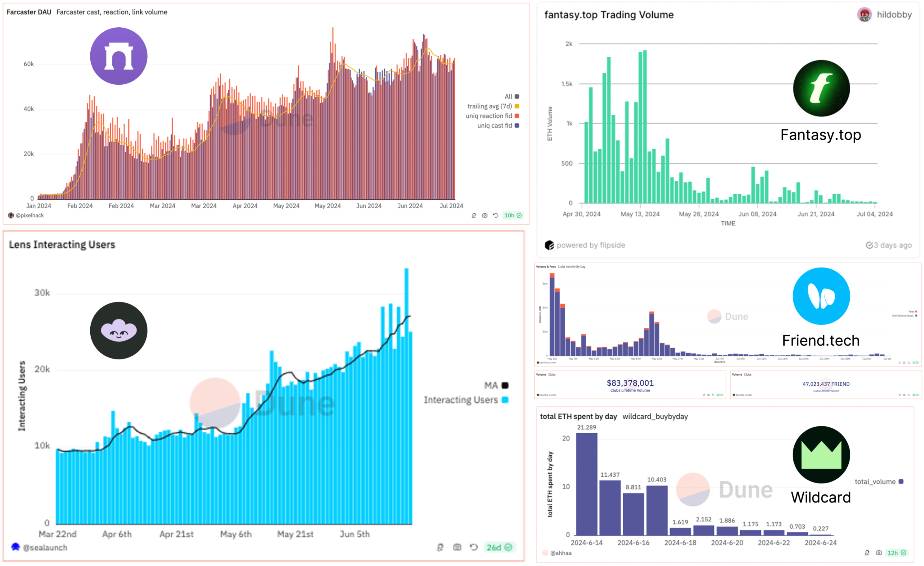Screen dimensions: 924x566
Task: Open the "powered by flipside" link
Action: click(591, 245)
